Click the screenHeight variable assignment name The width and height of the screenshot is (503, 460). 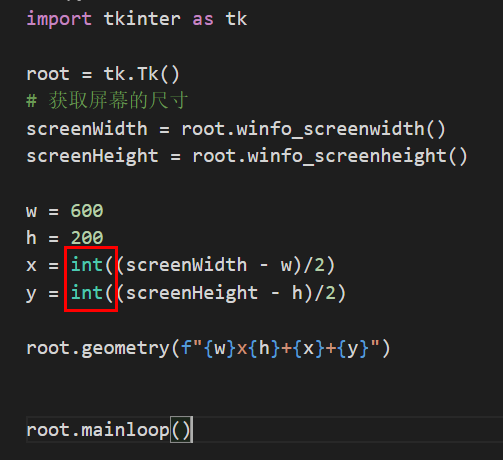pyautogui.click(x=92, y=157)
